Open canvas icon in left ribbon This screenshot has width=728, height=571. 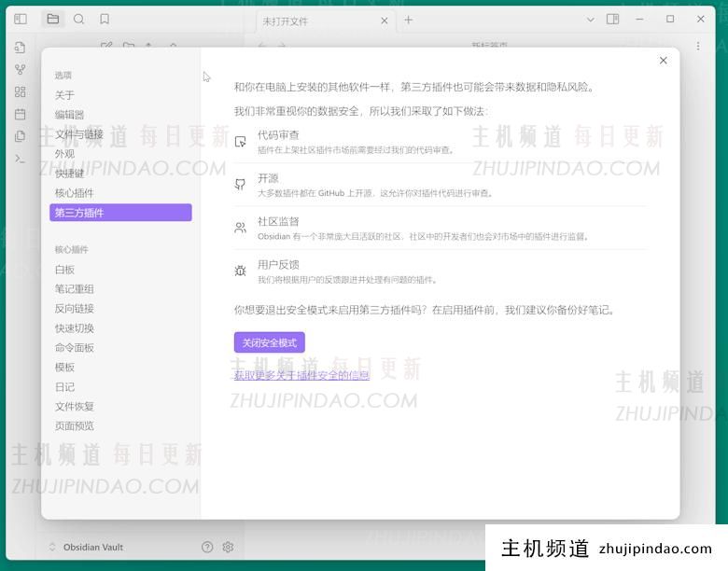point(20,92)
